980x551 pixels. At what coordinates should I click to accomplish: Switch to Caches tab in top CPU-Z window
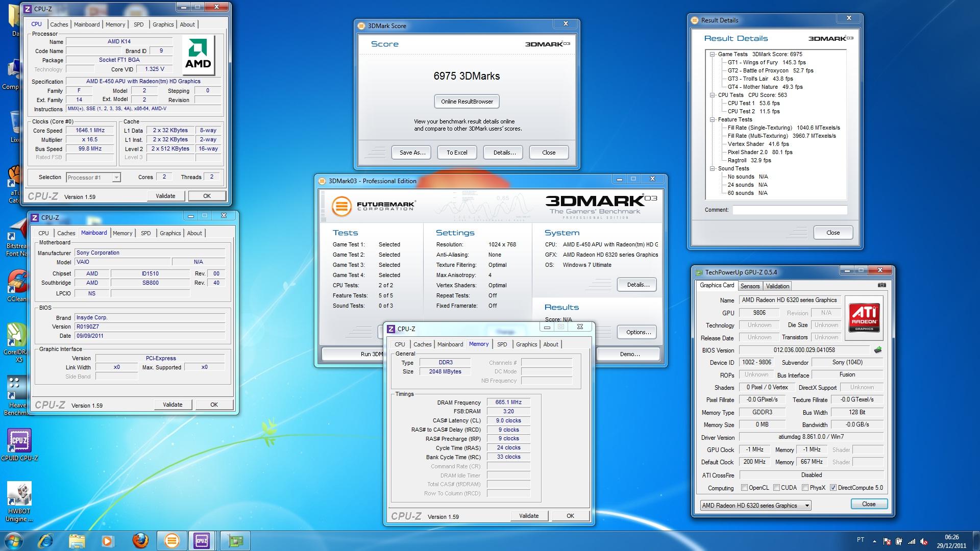(x=59, y=24)
